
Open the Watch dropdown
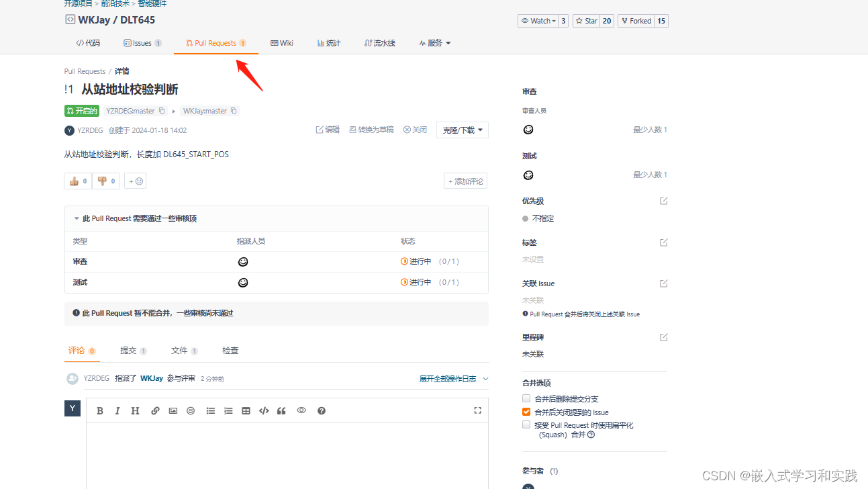538,21
